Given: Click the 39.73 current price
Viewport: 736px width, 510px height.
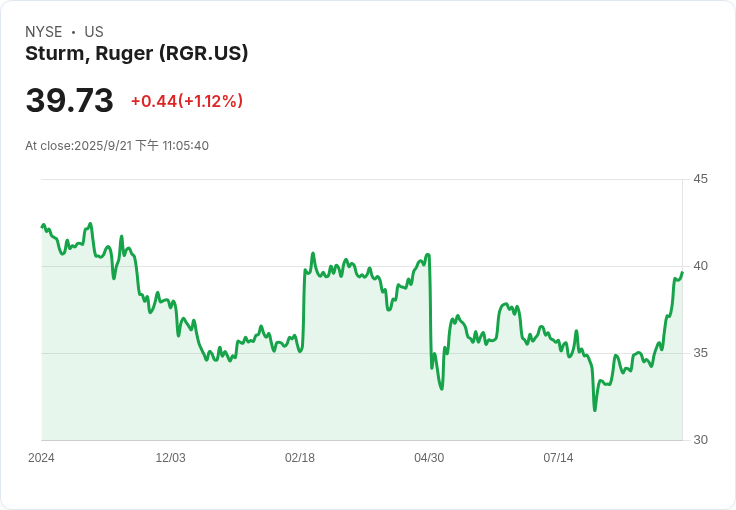Looking at the screenshot, I should (x=69, y=100).
